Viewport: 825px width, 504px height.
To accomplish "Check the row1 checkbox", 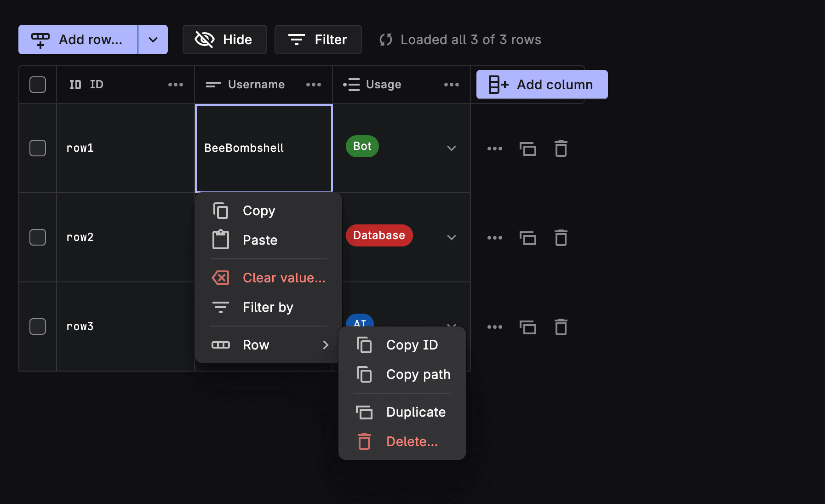I will (38, 148).
